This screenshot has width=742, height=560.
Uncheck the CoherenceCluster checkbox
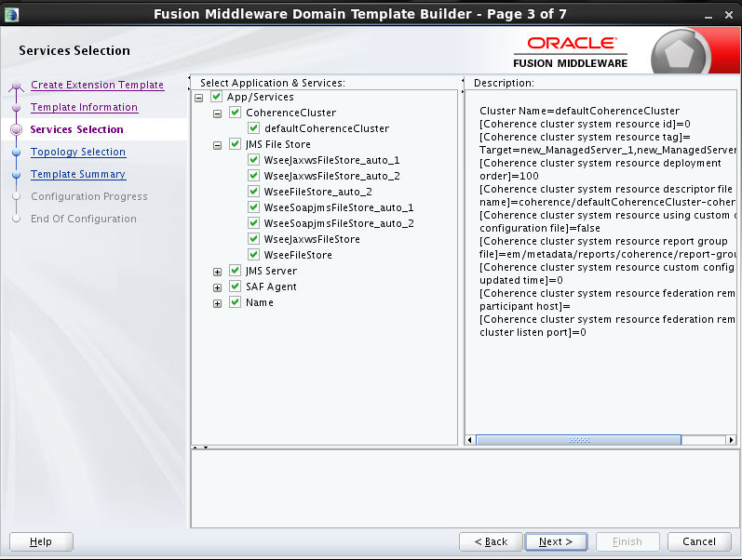point(236,113)
